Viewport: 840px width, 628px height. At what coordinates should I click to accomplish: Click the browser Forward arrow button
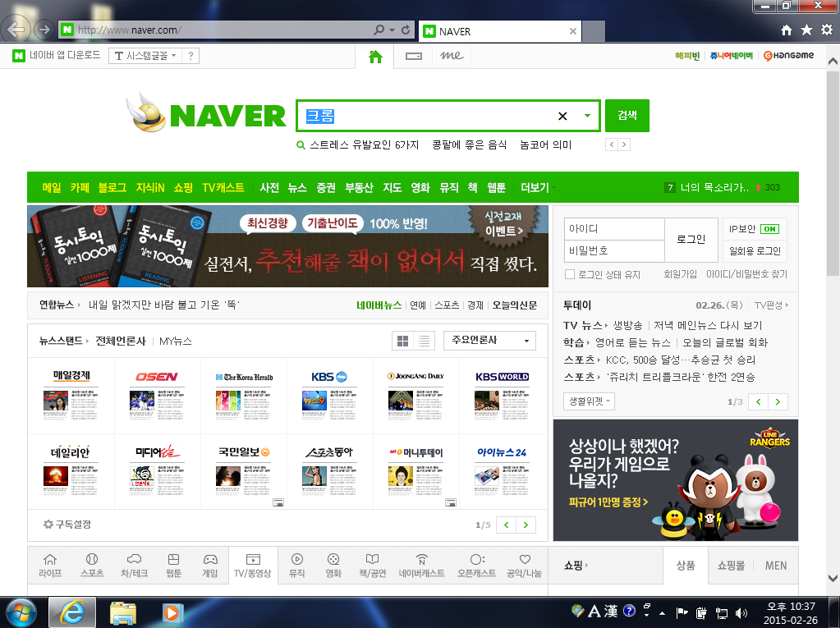[44, 30]
